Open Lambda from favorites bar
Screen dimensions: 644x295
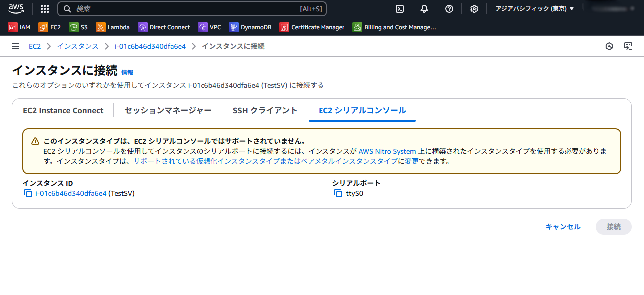coord(113,27)
